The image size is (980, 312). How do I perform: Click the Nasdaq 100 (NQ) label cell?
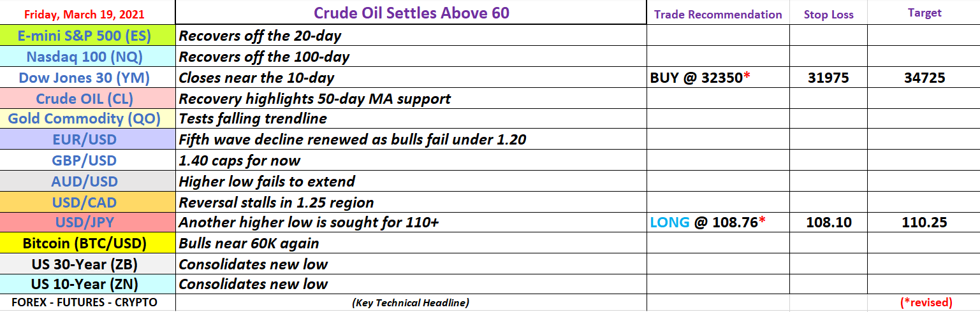[x=87, y=57]
